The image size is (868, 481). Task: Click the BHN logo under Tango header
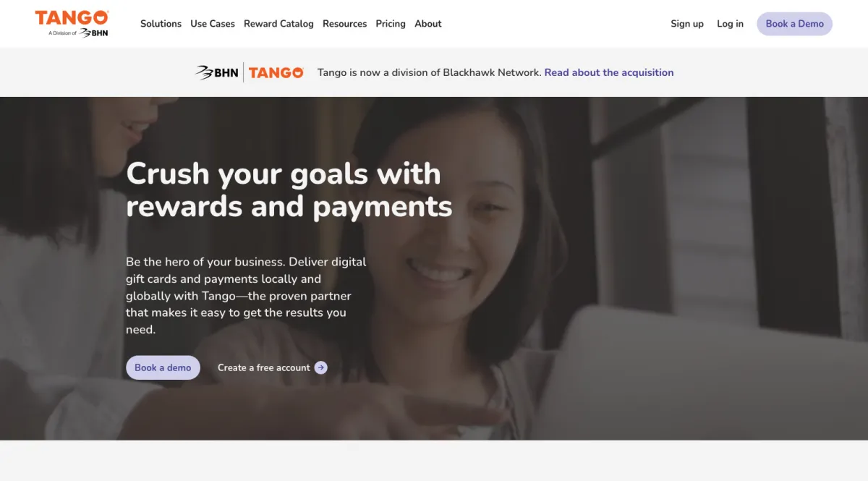coord(93,33)
